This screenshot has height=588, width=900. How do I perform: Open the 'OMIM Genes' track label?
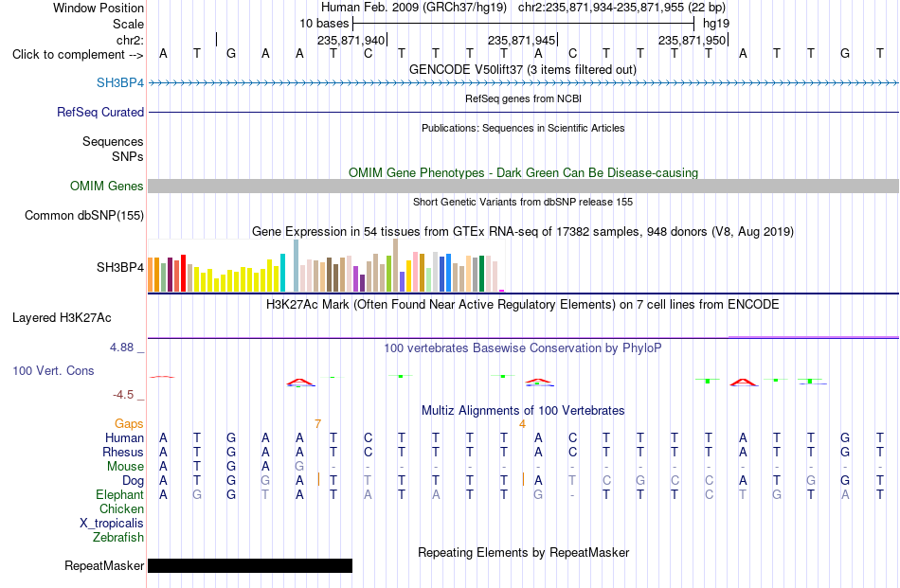click(106, 186)
